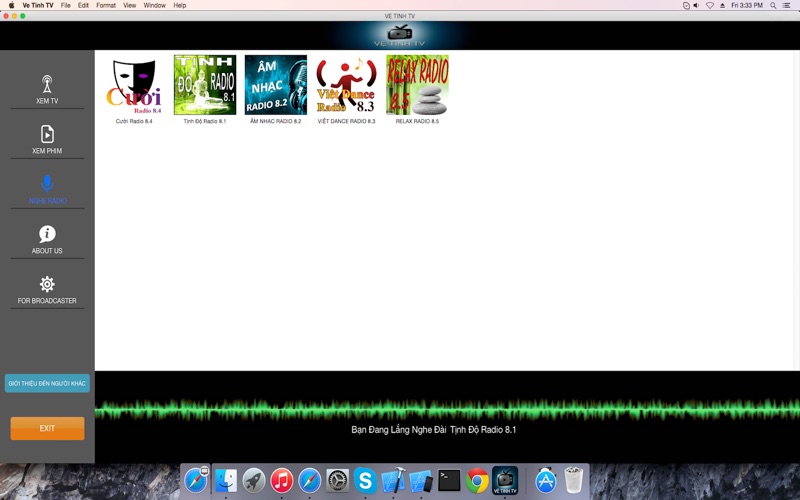
Task: Open the View menu
Action: click(130, 5)
